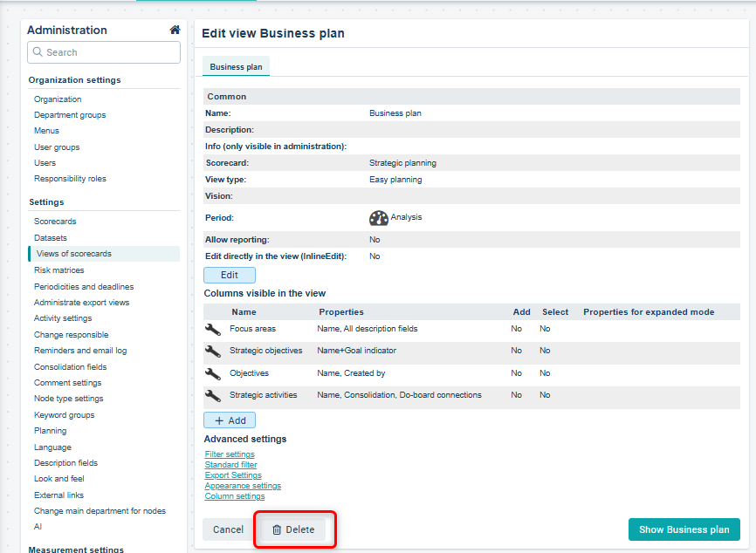Select the Business plan tab
This screenshot has width=756, height=553.
(x=236, y=67)
